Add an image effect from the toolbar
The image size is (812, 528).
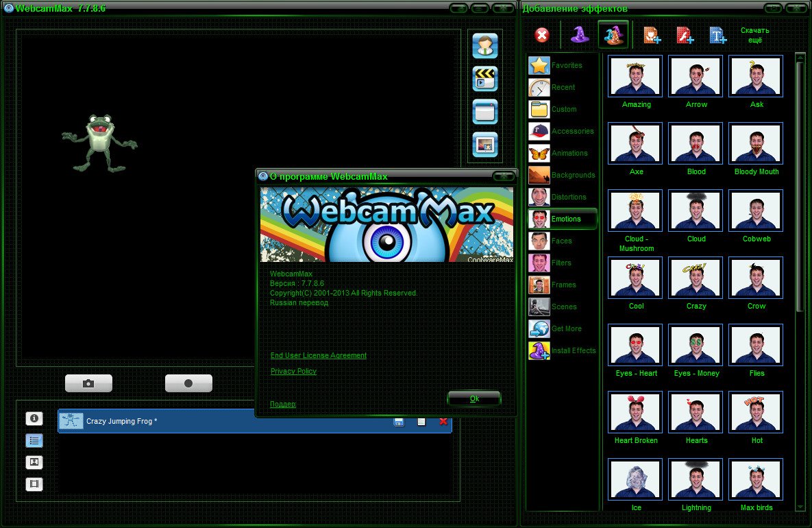[x=652, y=35]
